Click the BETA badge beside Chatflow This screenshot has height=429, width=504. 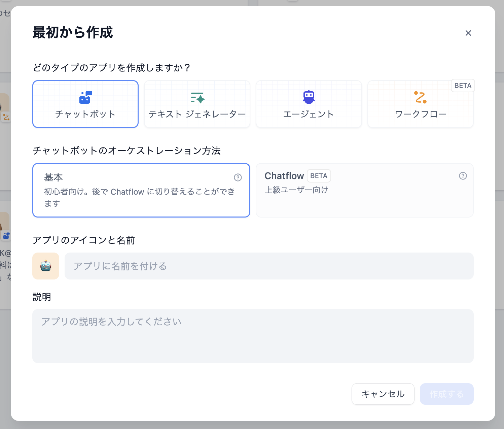point(319,176)
